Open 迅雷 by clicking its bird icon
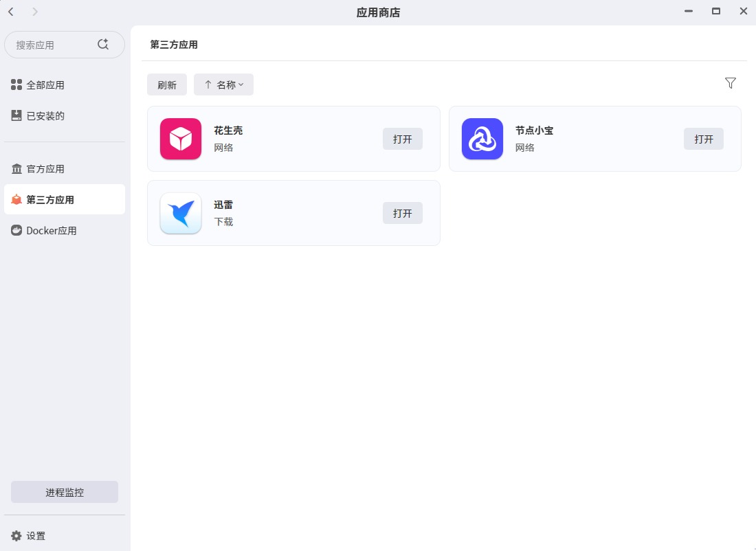 [x=180, y=213]
